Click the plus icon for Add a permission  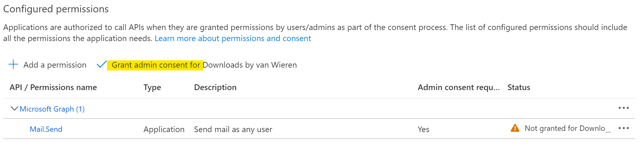click(13, 64)
